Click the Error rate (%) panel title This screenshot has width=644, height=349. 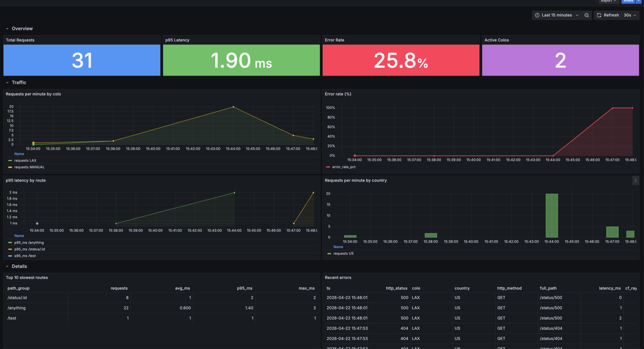[x=338, y=94]
